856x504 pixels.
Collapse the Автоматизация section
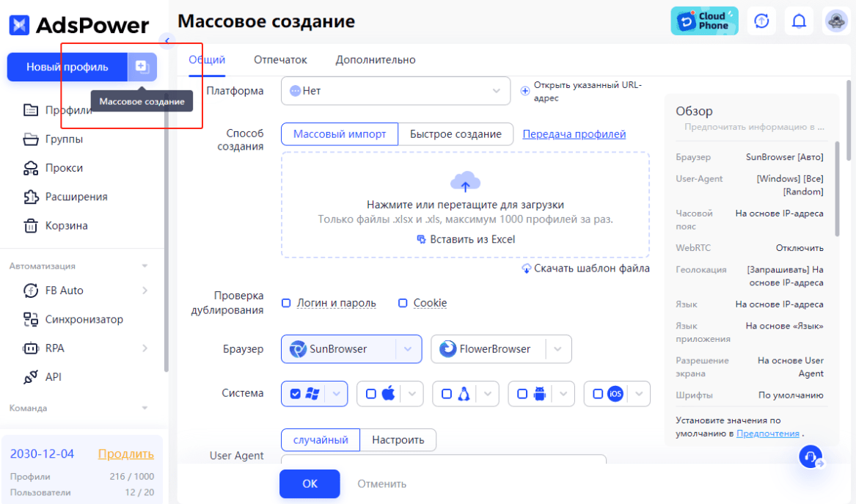tap(145, 266)
